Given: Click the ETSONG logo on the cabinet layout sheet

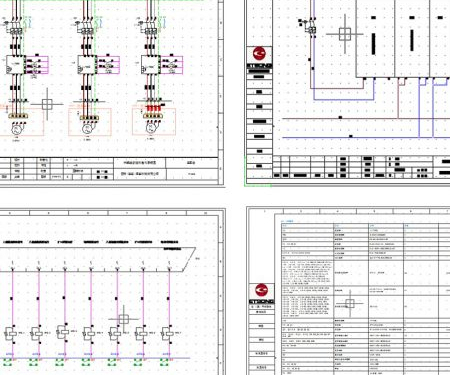Looking at the screenshot, I should (x=259, y=58).
